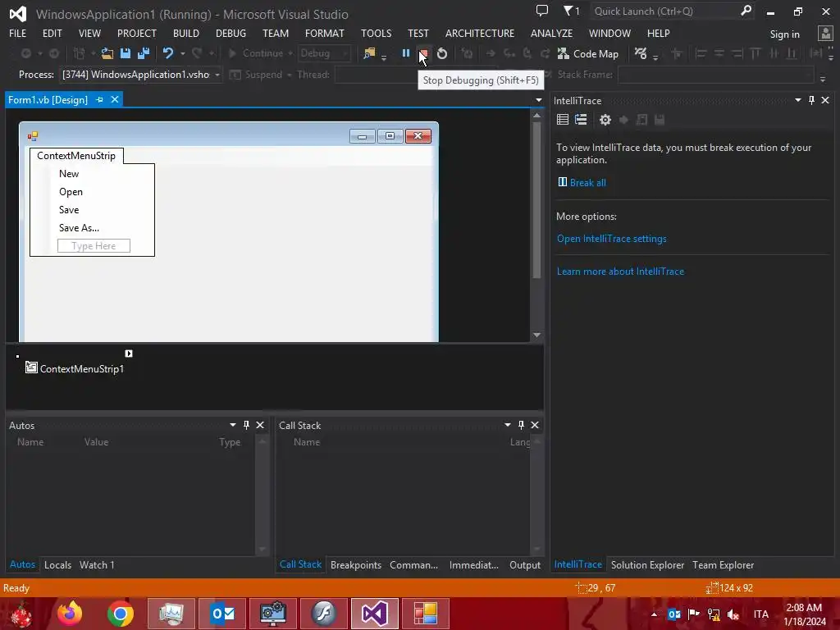Screen dimensions: 840x630
Task: Pin the Autos panel
Action: [x=246, y=425]
